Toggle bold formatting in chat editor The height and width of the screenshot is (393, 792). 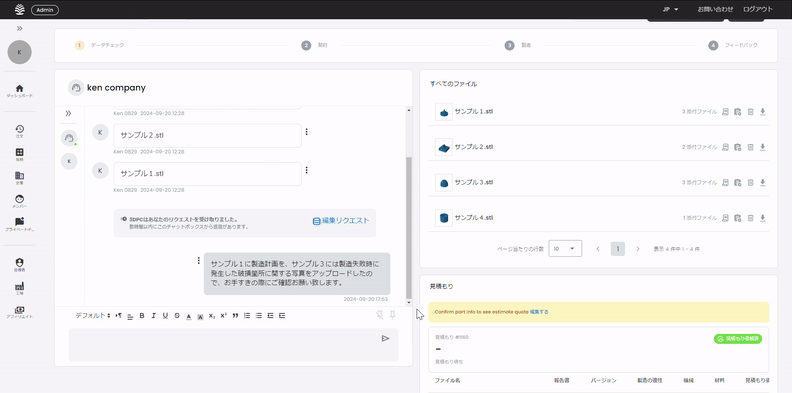point(142,316)
